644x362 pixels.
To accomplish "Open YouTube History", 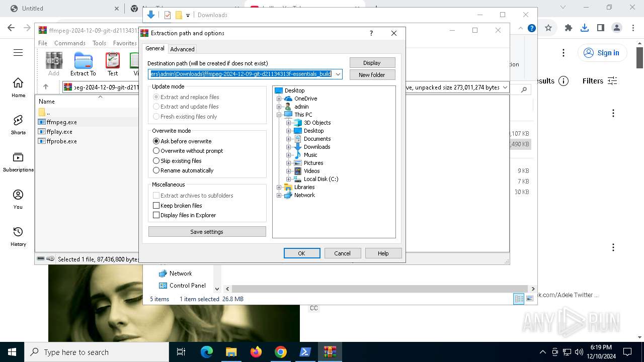I will 18,236.
